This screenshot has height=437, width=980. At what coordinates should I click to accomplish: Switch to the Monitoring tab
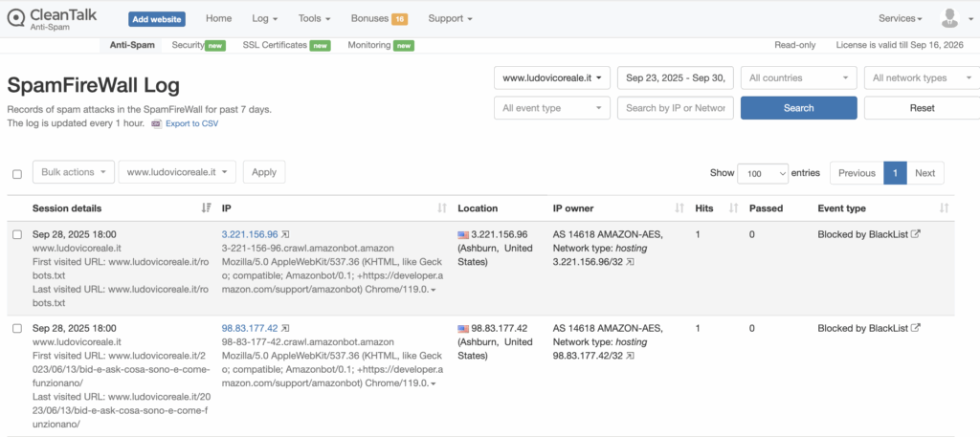[381, 45]
